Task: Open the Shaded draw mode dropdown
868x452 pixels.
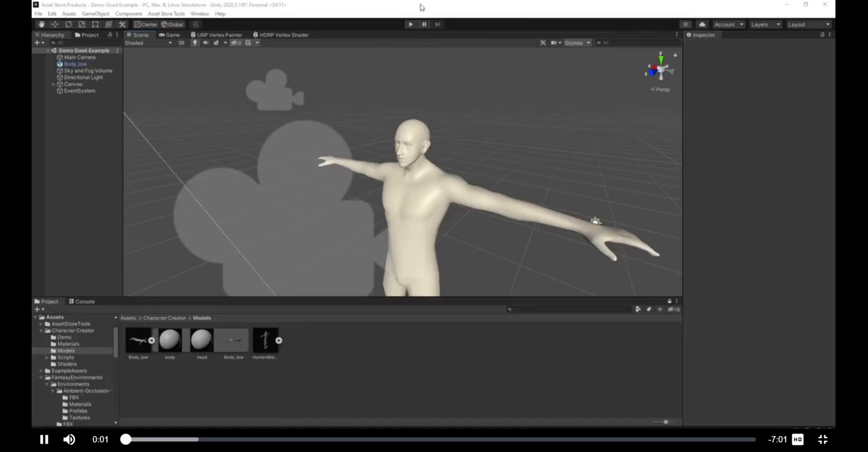Action: click(x=148, y=43)
